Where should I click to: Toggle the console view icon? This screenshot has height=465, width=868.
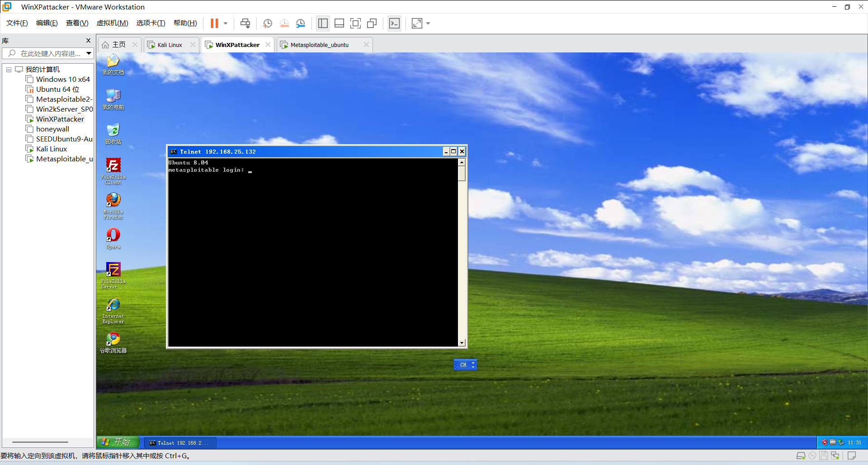click(x=394, y=23)
